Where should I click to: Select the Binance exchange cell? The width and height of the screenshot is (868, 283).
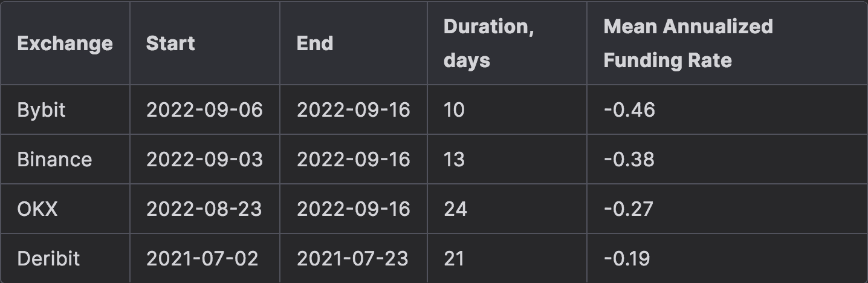pyautogui.click(x=54, y=160)
